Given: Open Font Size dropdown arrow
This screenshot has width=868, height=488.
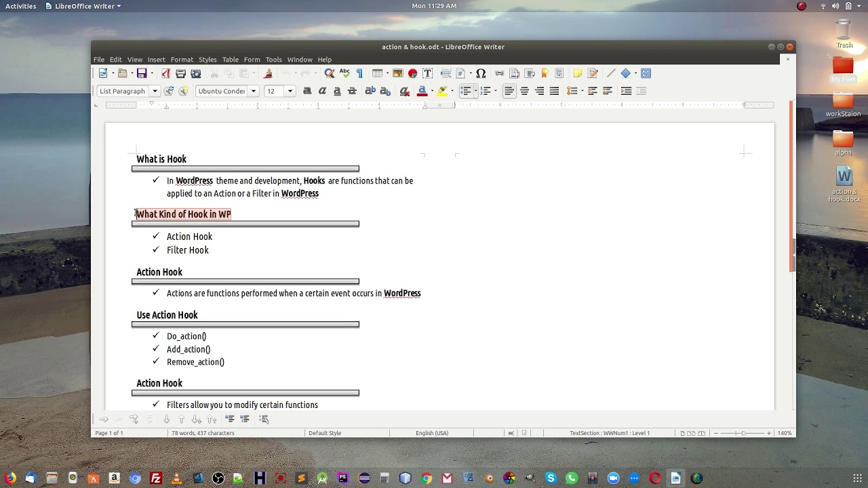Looking at the screenshot, I should (290, 91).
